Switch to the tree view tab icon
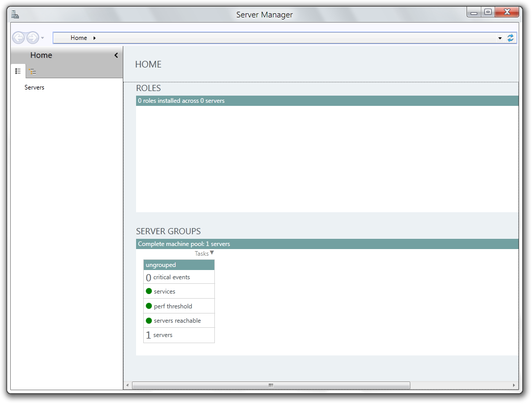The image size is (532, 404). (x=33, y=71)
